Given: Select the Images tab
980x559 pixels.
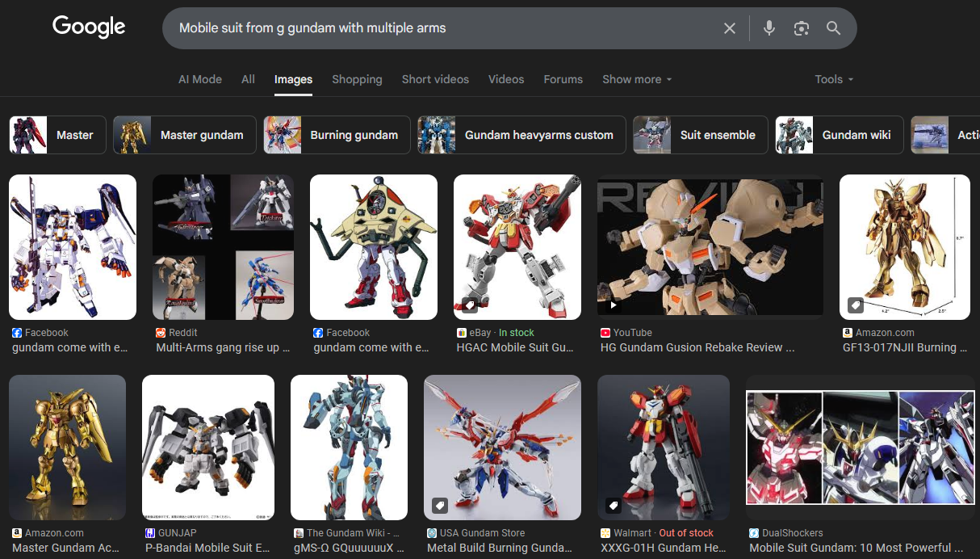Looking at the screenshot, I should 293,79.
